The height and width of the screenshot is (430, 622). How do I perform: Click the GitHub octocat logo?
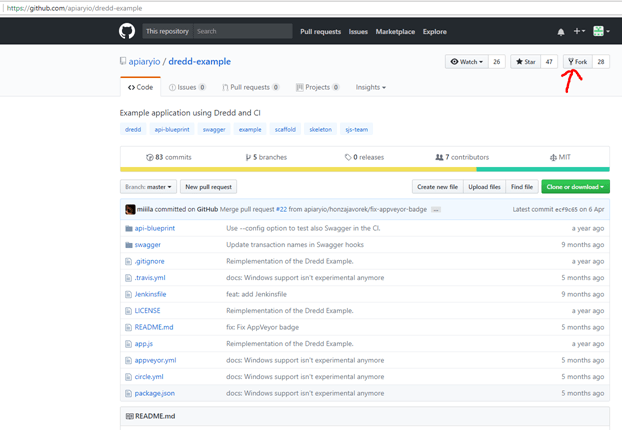point(127,31)
